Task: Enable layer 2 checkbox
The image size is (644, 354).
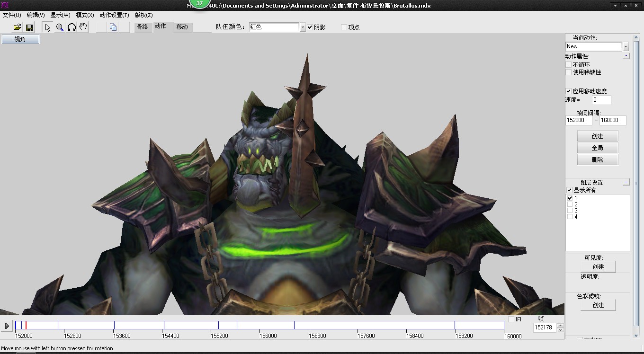Action: point(570,204)
